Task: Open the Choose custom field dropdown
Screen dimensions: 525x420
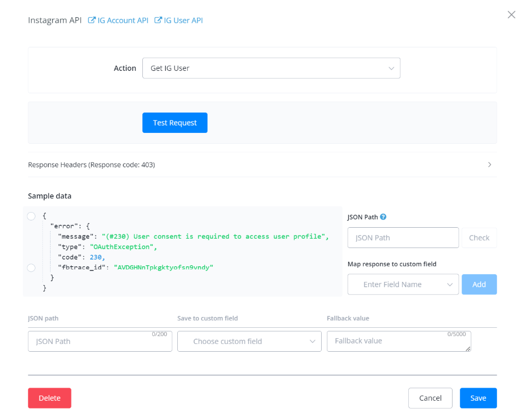Action: point(249,341)
